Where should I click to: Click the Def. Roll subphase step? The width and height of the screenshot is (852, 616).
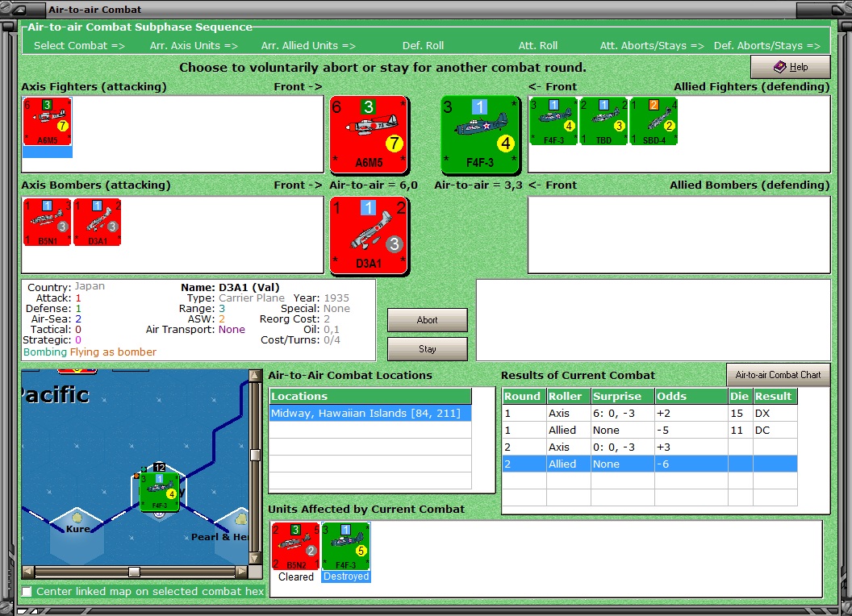423,46
